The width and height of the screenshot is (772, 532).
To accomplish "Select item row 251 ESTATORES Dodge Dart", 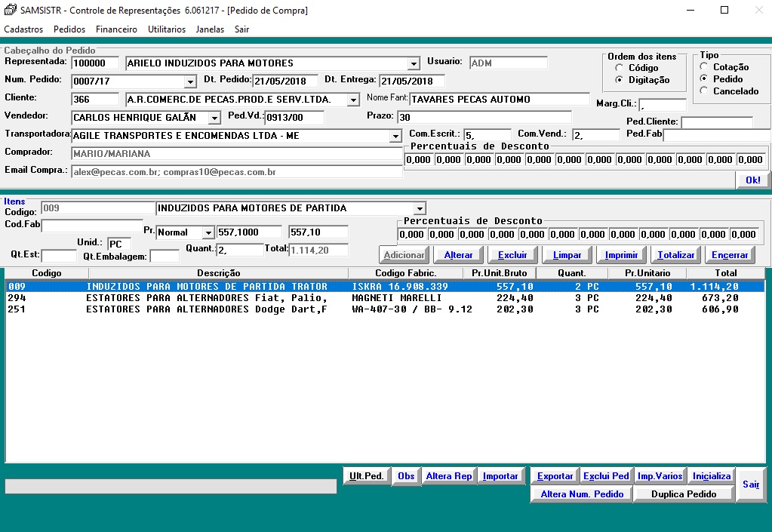I will pyautogui.click(x=385, y=309).
